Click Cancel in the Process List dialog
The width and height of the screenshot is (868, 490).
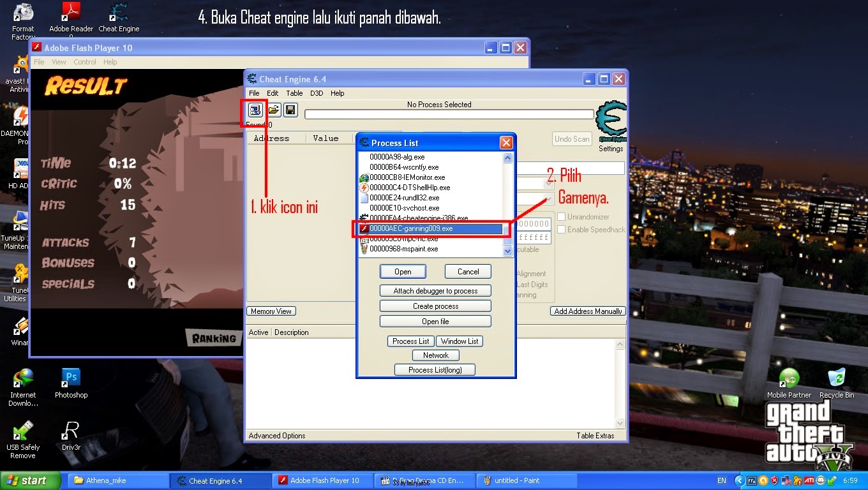468,271
